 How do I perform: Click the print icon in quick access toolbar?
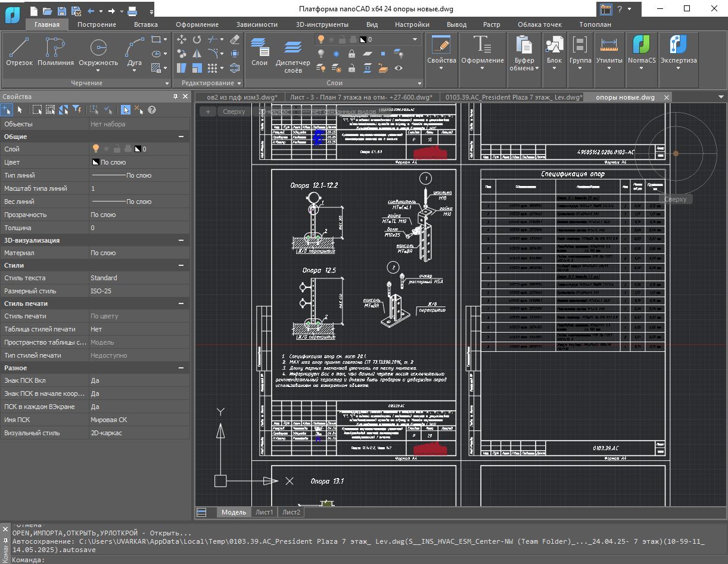(x=132, y=11)
